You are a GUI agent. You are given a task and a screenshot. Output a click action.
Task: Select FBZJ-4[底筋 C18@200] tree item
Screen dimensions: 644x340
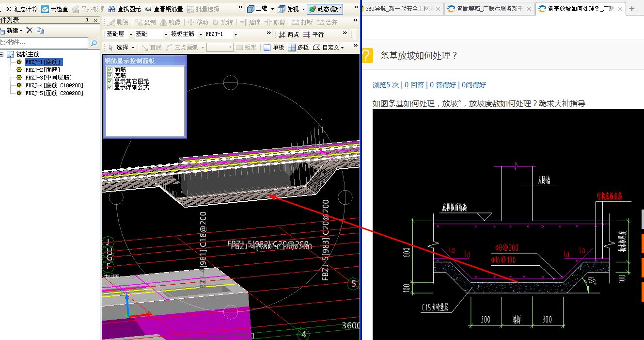click(54, 85)
